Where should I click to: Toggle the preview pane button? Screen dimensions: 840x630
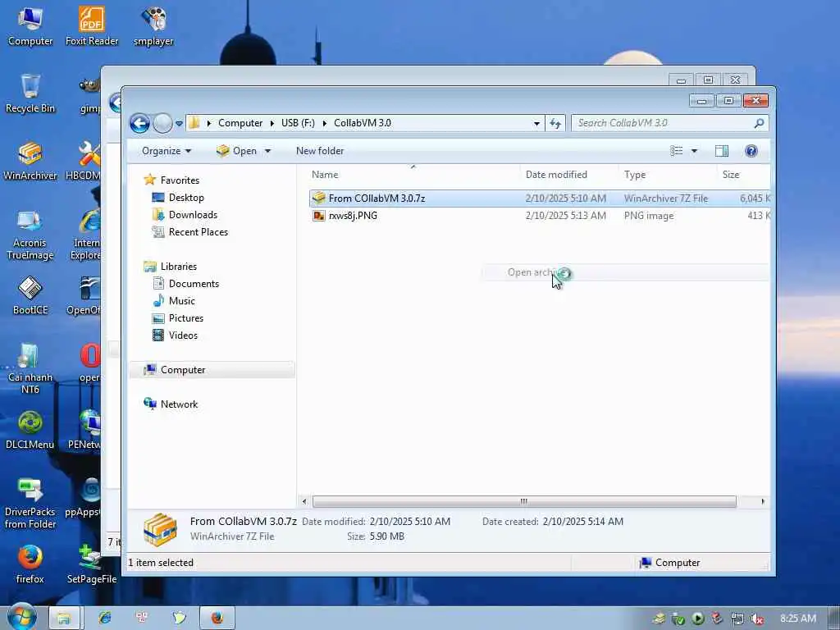pyautogui.click(x=722, y=151)
